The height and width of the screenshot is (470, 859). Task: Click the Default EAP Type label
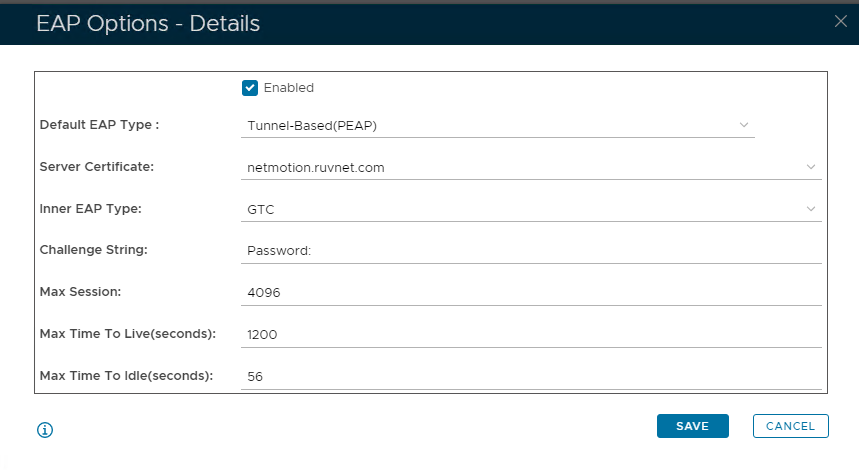pos(99,125)
